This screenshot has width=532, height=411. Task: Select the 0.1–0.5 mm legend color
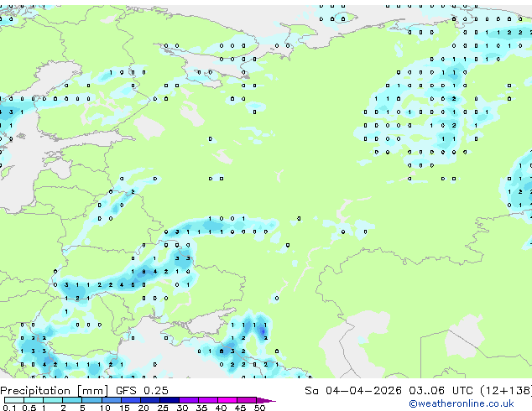(x=14, y=400)
